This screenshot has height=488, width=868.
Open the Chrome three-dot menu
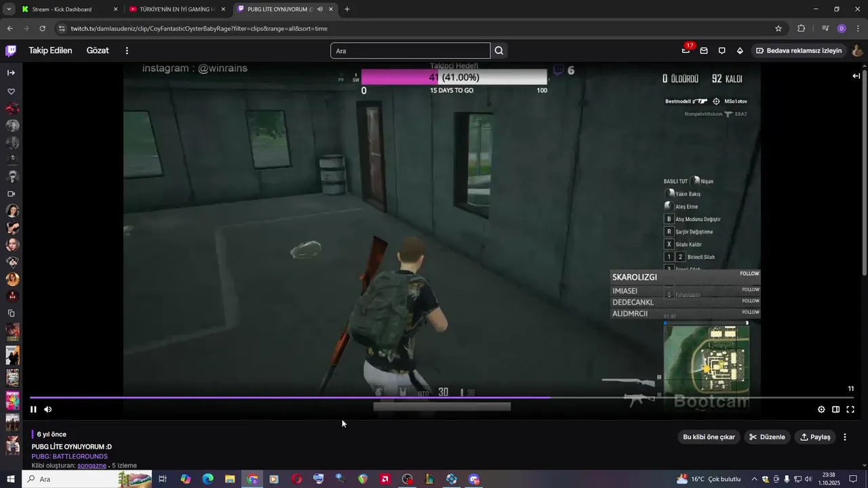click(x=859, y=28)
